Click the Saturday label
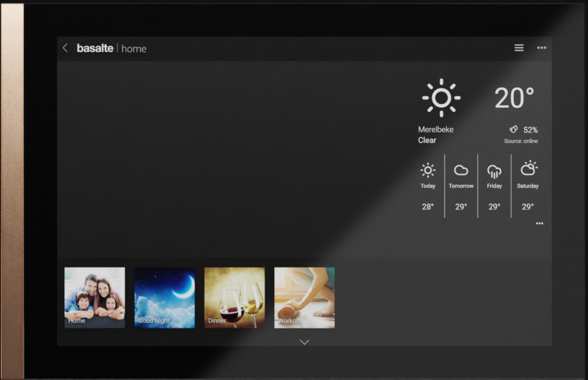Image resolution: width=588 pixels, height=380 pixels. click(x=528, y=186)
